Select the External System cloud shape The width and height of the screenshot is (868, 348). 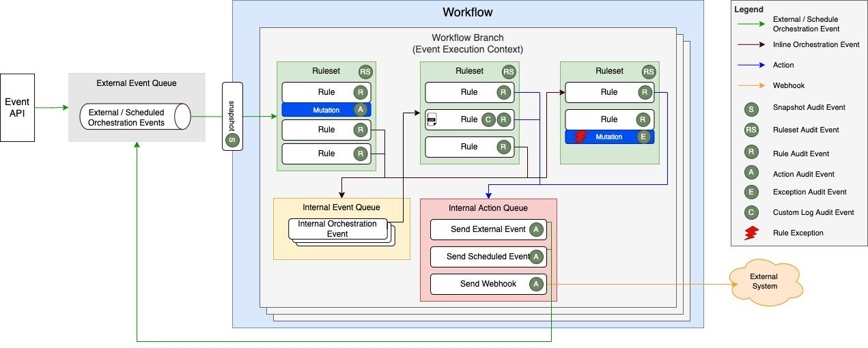click(x=764, y=281)
